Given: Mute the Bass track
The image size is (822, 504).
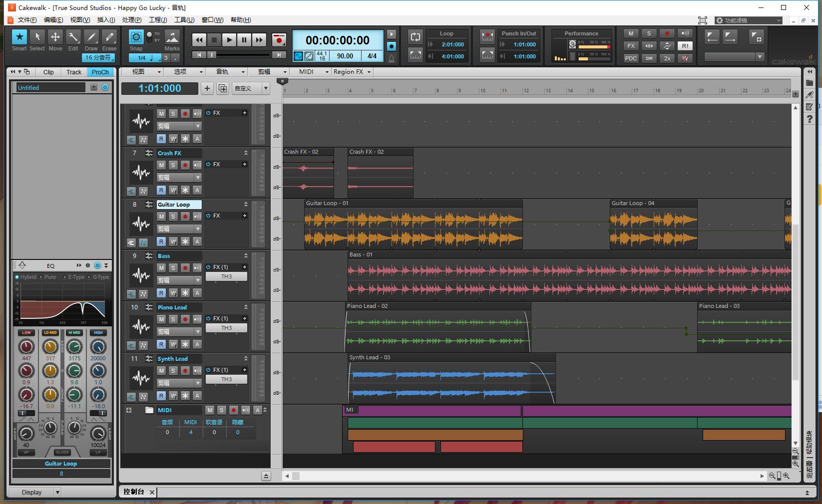Looking at the screenshot, I should [161, 268].
